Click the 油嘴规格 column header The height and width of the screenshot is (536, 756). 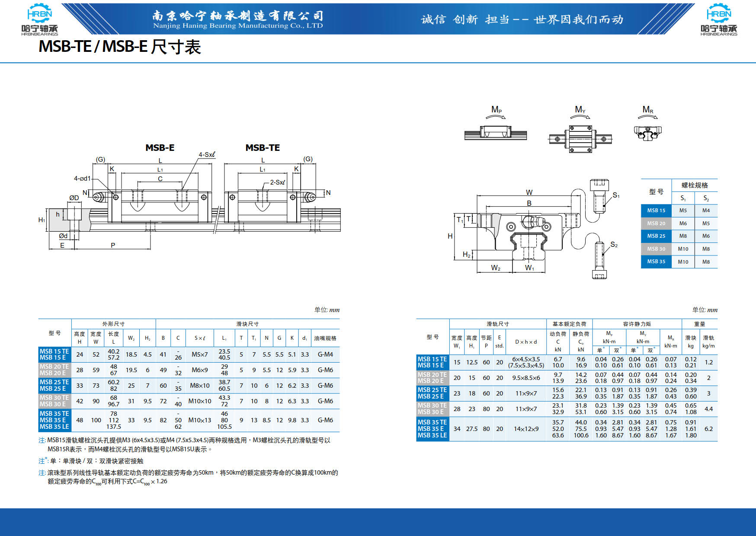325,338
